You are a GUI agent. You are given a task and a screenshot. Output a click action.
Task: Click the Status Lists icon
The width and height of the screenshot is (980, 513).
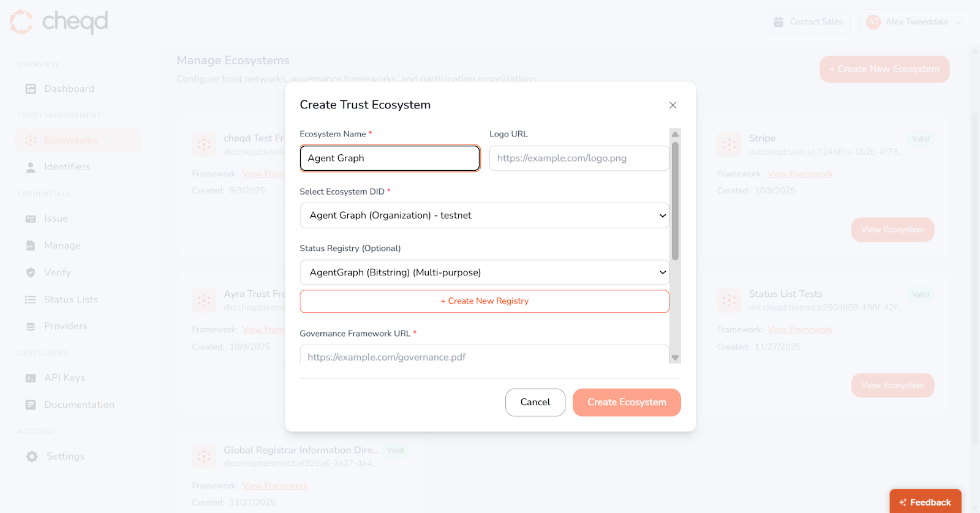coord(31,299)
